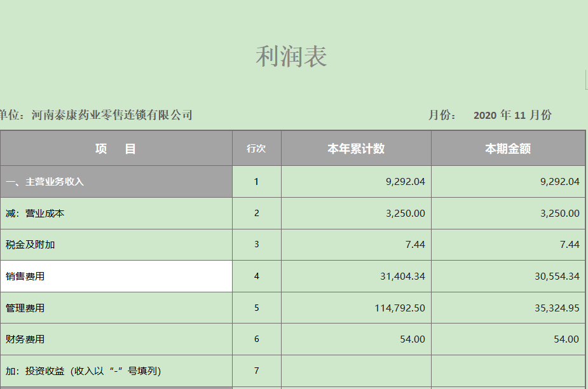The width and height of the screenshot is (588, 389).
Task: Select the 行次 column header
Action: pyautogui.click(x=257, y=149)
